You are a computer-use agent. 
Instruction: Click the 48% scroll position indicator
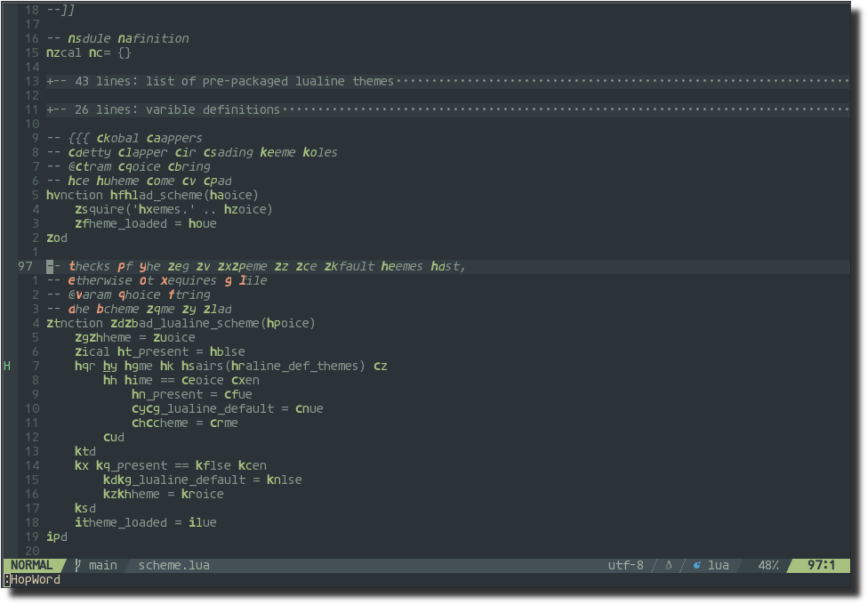tap(768, 565)
